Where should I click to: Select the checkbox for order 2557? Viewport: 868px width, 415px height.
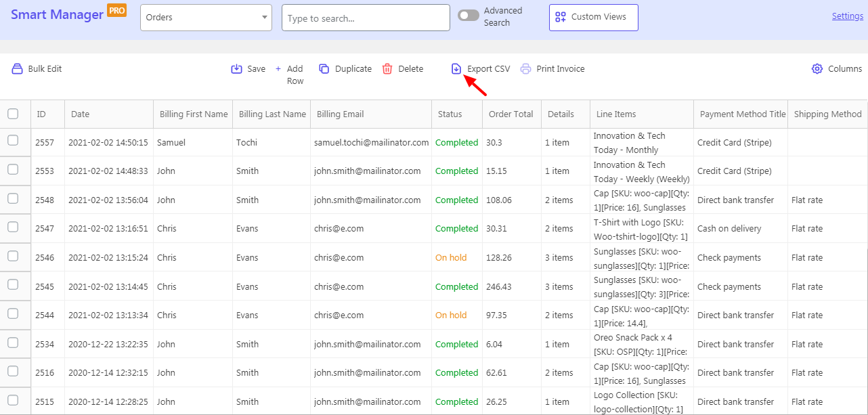coord(13,140)
